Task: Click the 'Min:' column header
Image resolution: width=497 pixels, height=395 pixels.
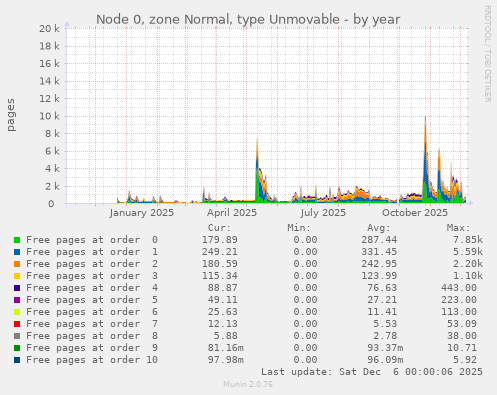Action: [299, 228]
